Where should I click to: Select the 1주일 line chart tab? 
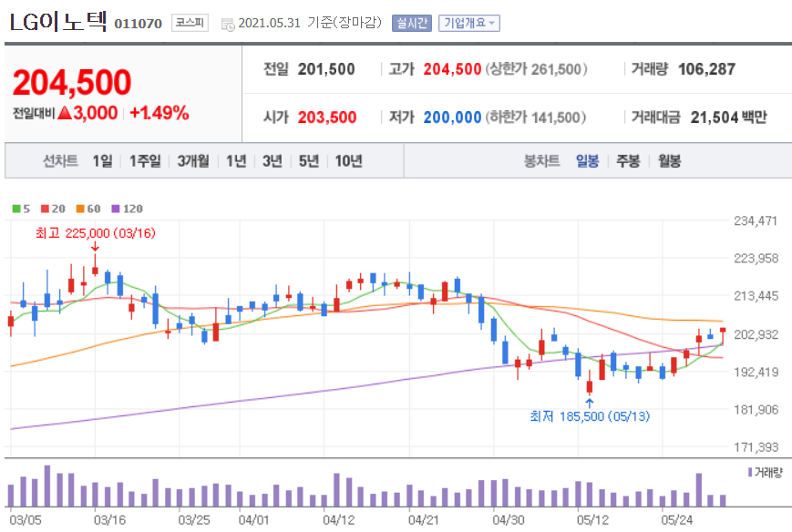145,161
